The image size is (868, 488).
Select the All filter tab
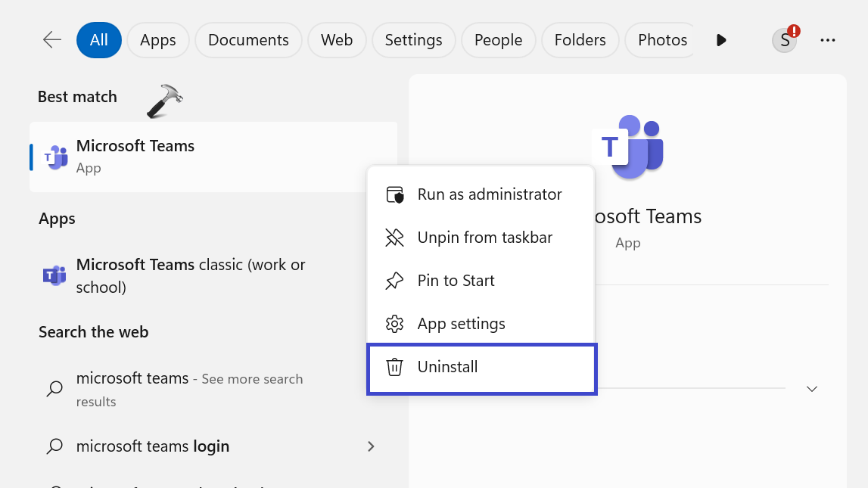(99, 40)
